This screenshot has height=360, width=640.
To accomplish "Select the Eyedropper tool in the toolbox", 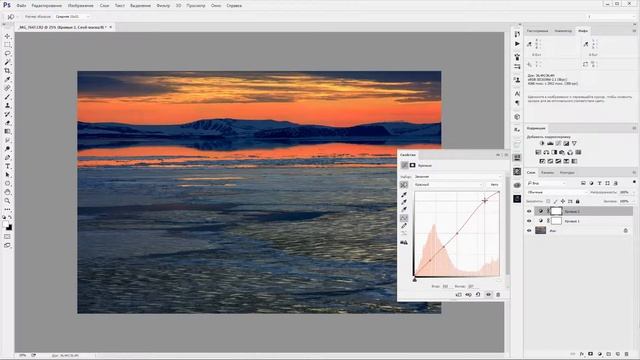I will pos(7,79).
